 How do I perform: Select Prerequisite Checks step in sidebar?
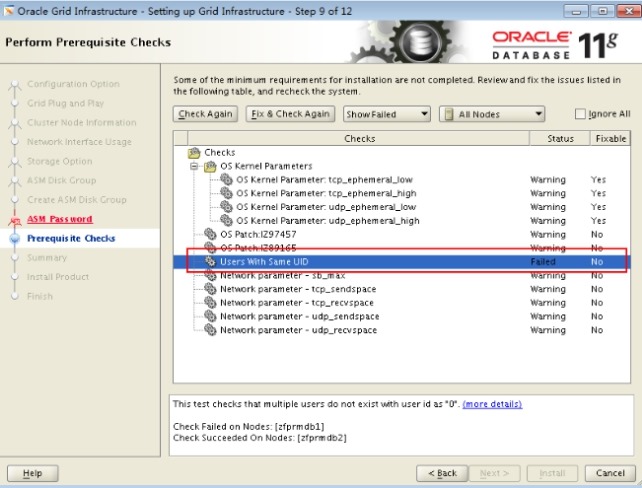(x=71, y=238)
